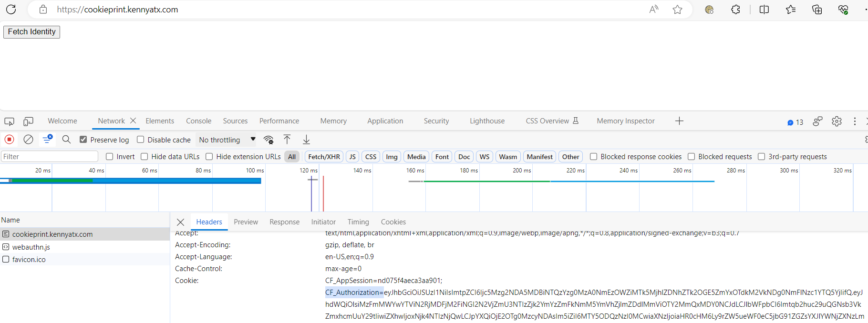Switch to the Console tab
This screenshot has height=323, width=868.
coord(198,121)
